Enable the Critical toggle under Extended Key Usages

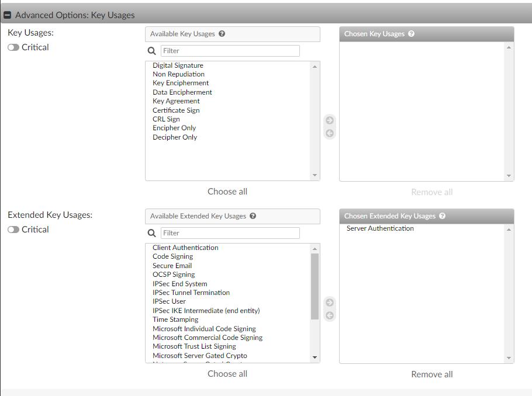(x=13, y=230)
